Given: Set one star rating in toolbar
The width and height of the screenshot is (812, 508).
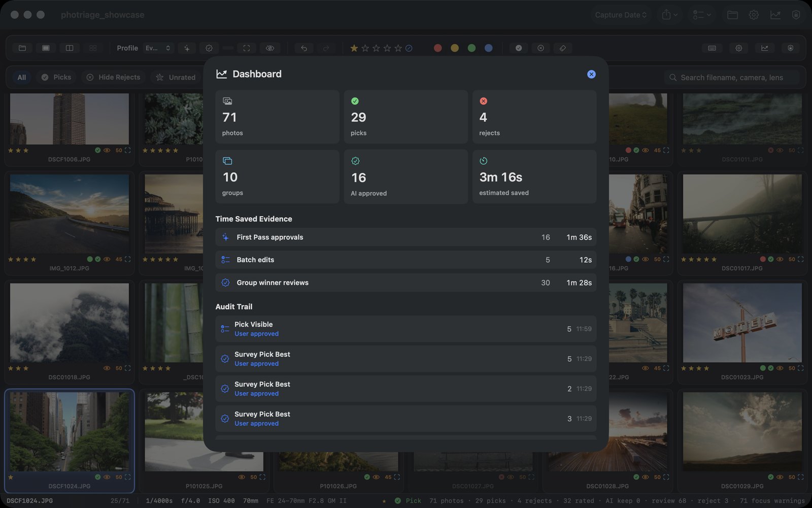Looking at the screenshot, I should pos(354,48).
